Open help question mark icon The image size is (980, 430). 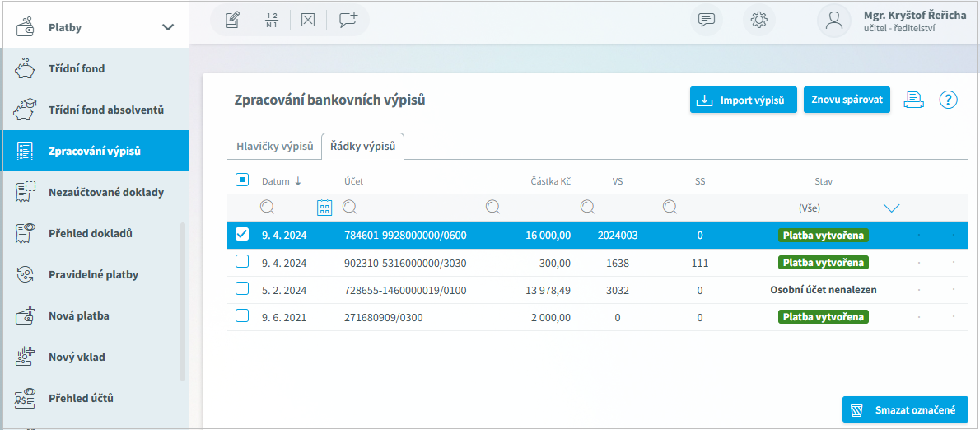tap(949, 100)
